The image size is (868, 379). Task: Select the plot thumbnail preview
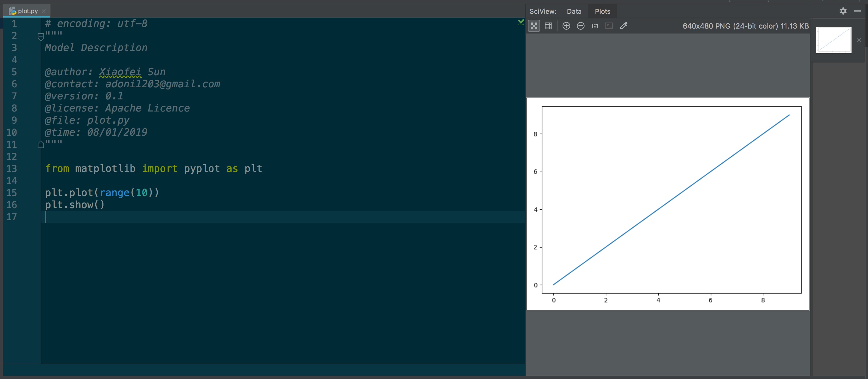[833, 40]
